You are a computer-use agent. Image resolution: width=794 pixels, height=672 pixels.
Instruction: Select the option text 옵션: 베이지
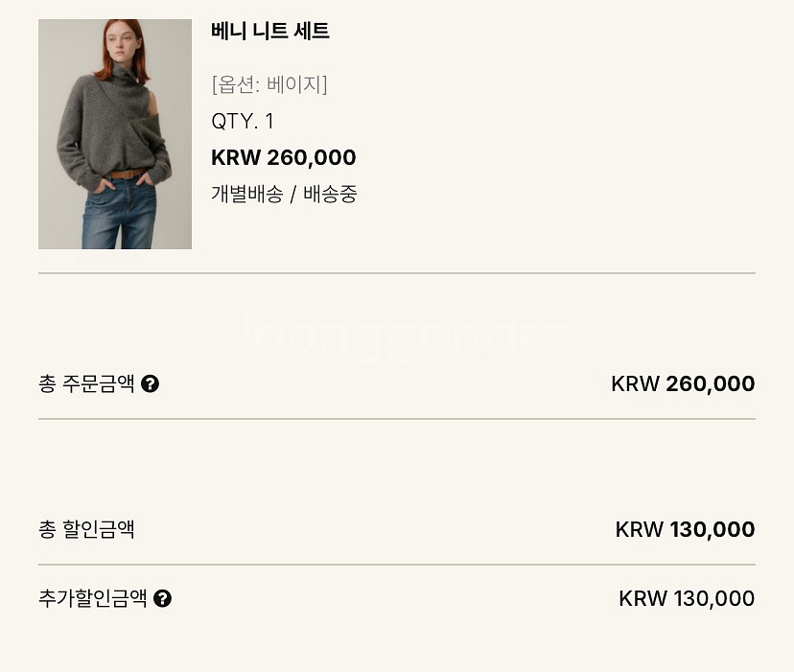point(269,84)
